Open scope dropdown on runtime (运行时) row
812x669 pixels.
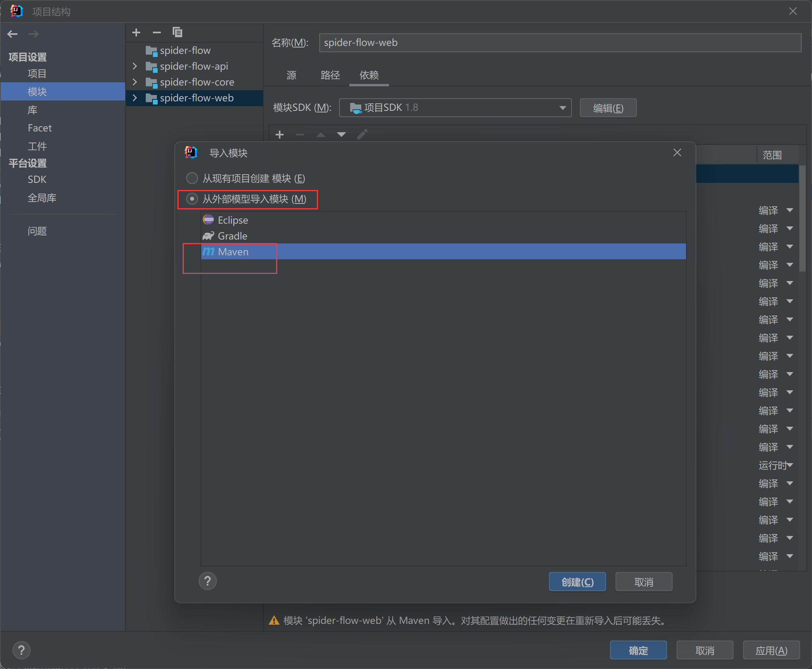click(790, 465)
